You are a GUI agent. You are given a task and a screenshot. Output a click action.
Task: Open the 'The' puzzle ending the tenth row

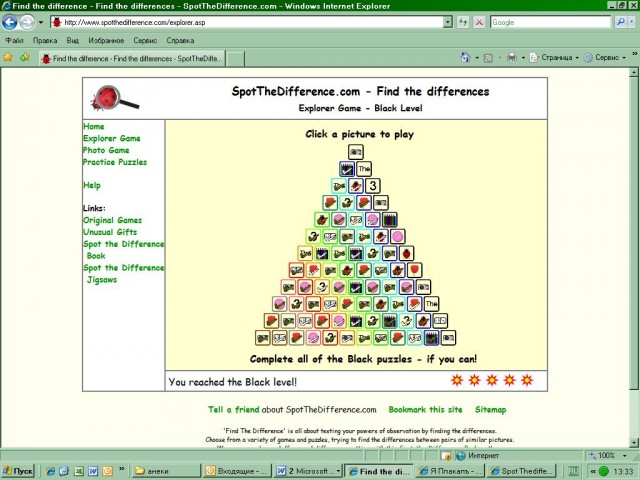click(431, 304)
